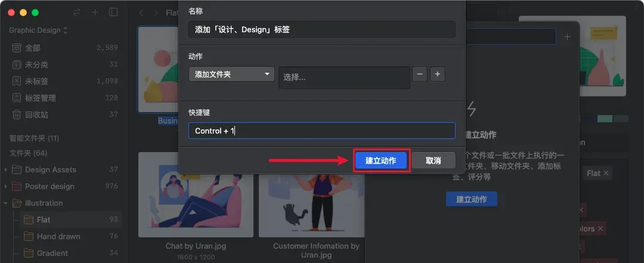Expand the Poster design folder
The image size is (644, 263).
click(5, 187)
